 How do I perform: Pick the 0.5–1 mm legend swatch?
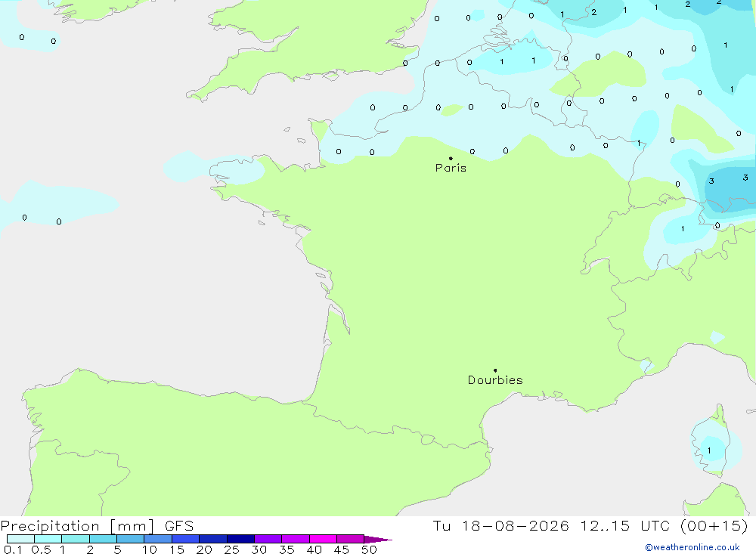tap(48, 539)
